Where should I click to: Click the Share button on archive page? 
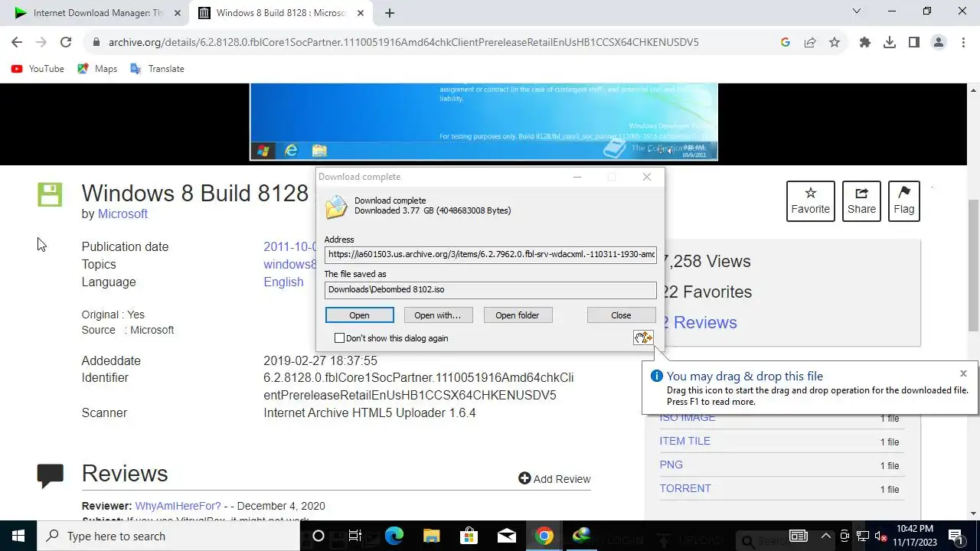[861, 201]
